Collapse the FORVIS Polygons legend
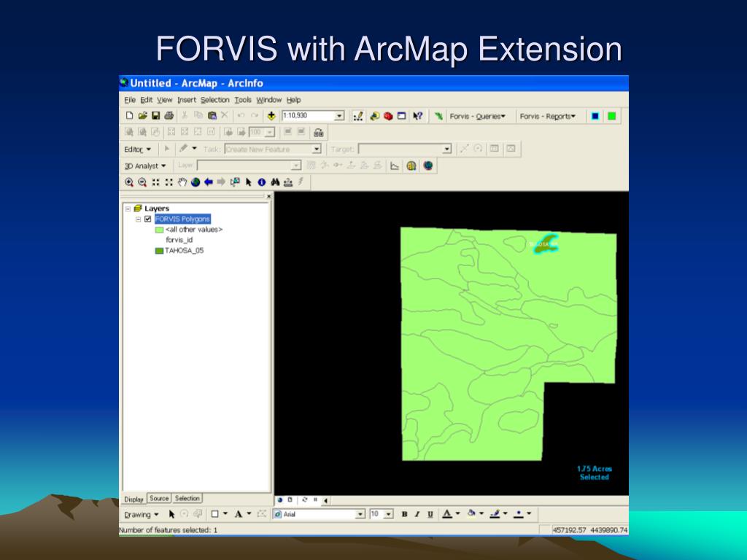This screenshot has width=747, height=560. (x=138, y=219)
